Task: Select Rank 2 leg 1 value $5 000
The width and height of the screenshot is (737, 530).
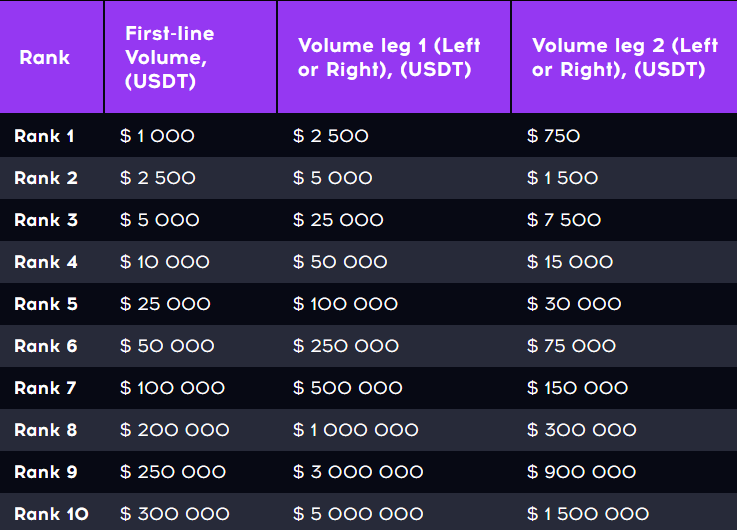Action: coord(332,178)
